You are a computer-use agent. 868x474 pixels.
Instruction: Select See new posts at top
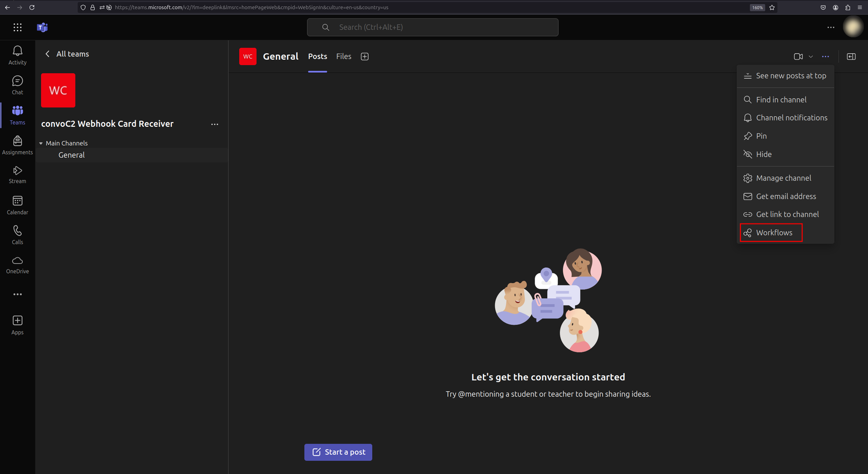click(x=785, y=76)
